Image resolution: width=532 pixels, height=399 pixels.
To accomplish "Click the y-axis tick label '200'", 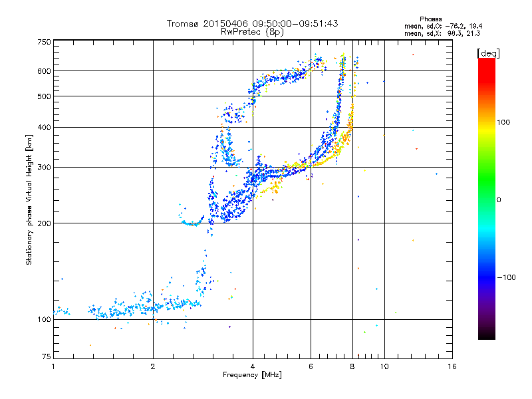I will click(44, 223).
